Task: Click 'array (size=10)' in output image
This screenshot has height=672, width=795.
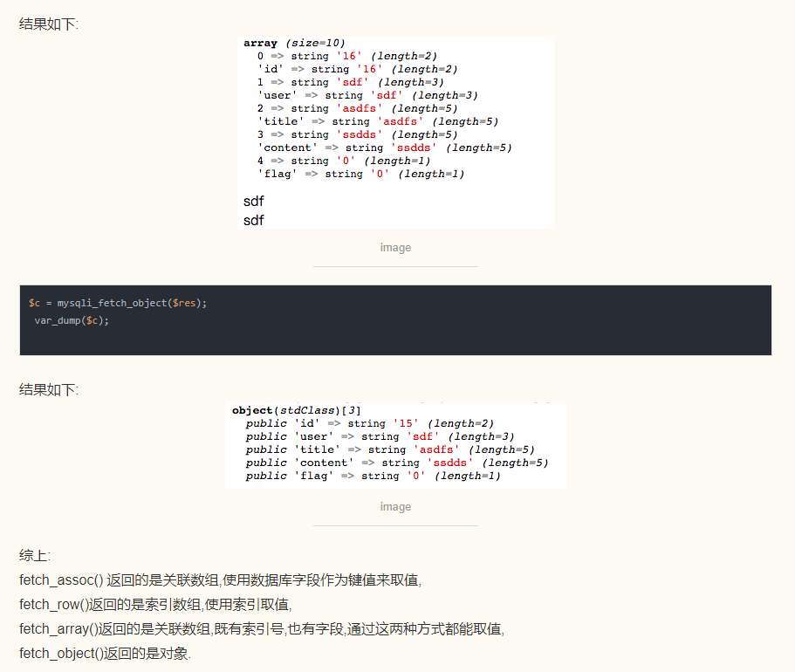Action: (x=294, y=43)
